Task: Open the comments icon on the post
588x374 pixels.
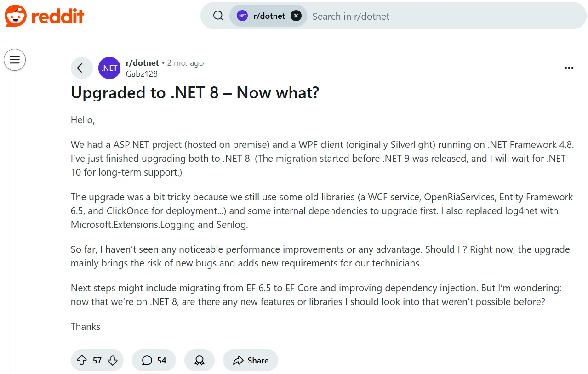Action: coord(147,360)
